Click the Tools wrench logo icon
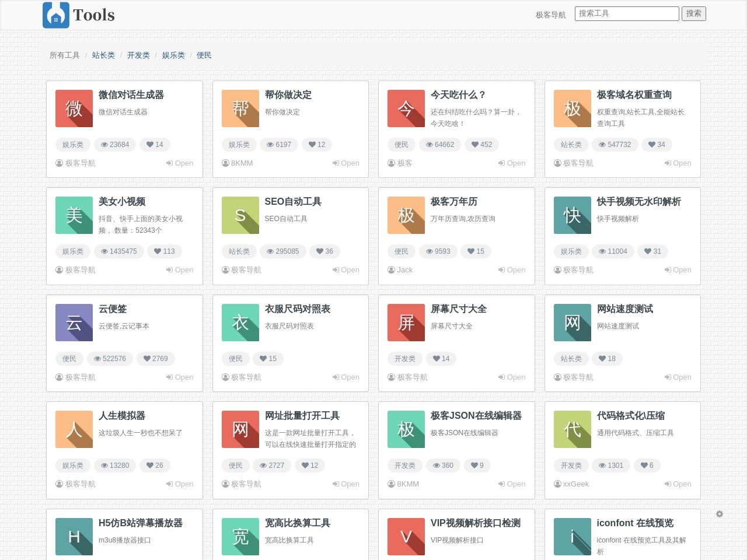Image resolution: width=747 pixels, height=560 pixels. 56,15
